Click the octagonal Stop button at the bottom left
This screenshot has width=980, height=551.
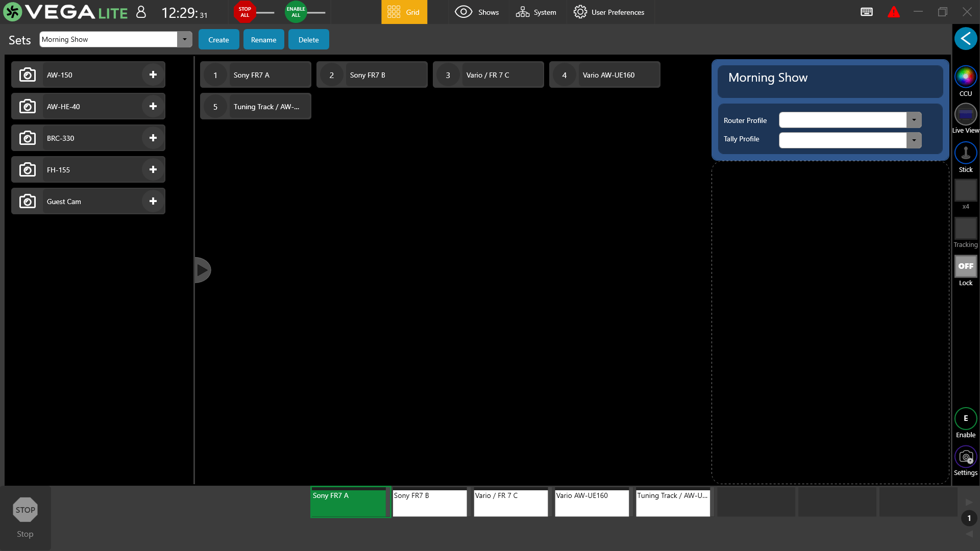[x=25, y=510]
